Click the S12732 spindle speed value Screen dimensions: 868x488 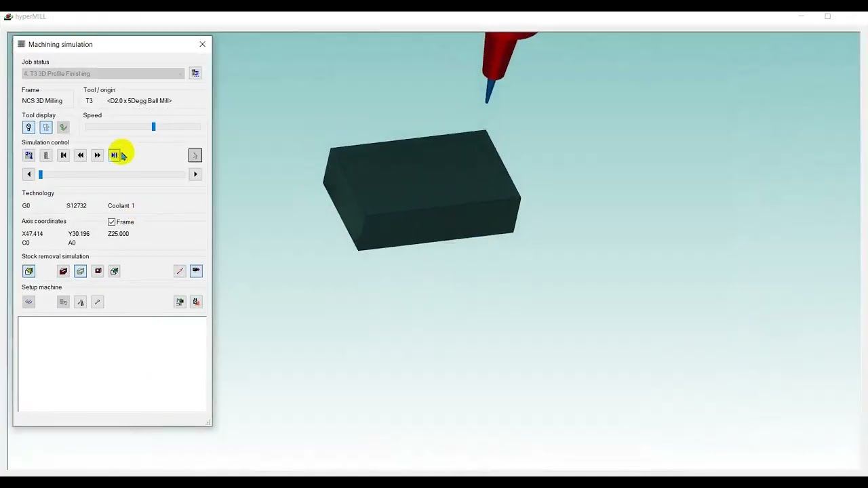[x=76, y=206]
